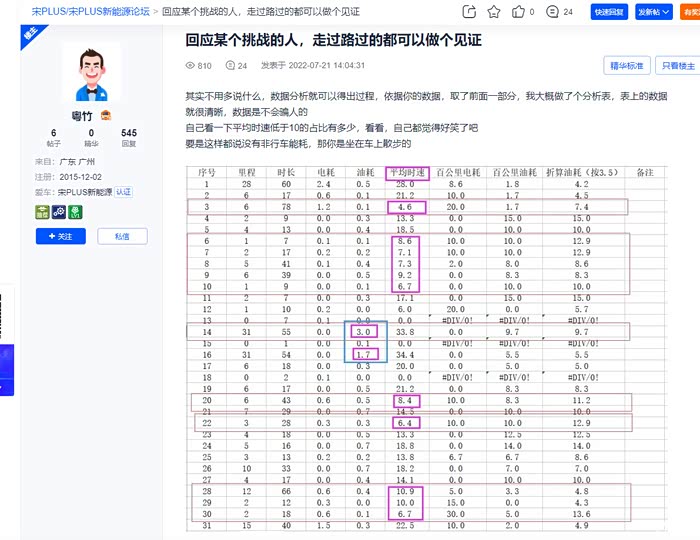Click the 关注 follow button
700x540 pixels.
point(61,236)
